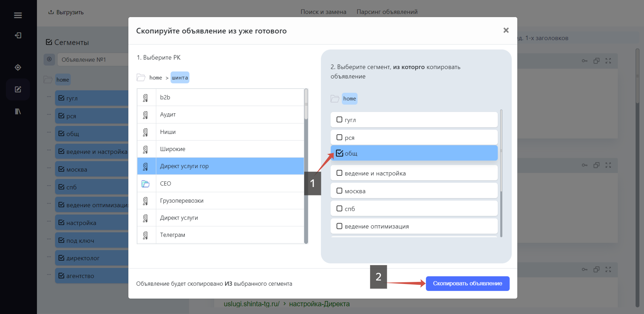
Task: Click open folder icon before home breadcrumb
Action: (141, 77)
